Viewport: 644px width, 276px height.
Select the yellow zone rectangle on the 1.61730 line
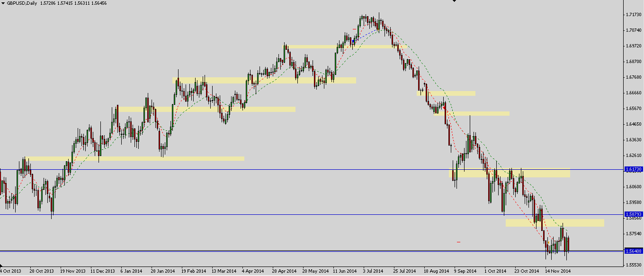tap(509, 173)
